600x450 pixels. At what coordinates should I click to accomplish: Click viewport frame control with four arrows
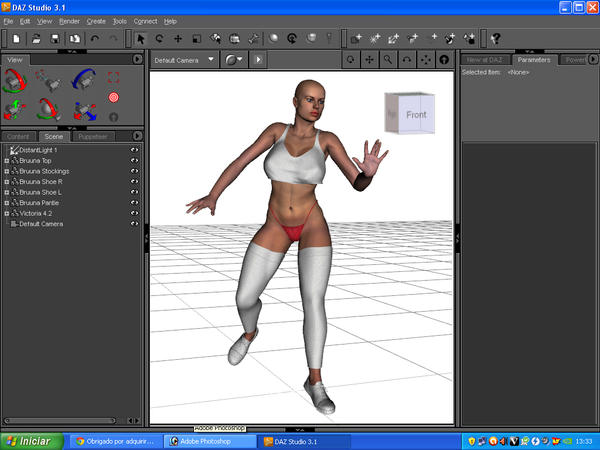click(x=426, y=60)
